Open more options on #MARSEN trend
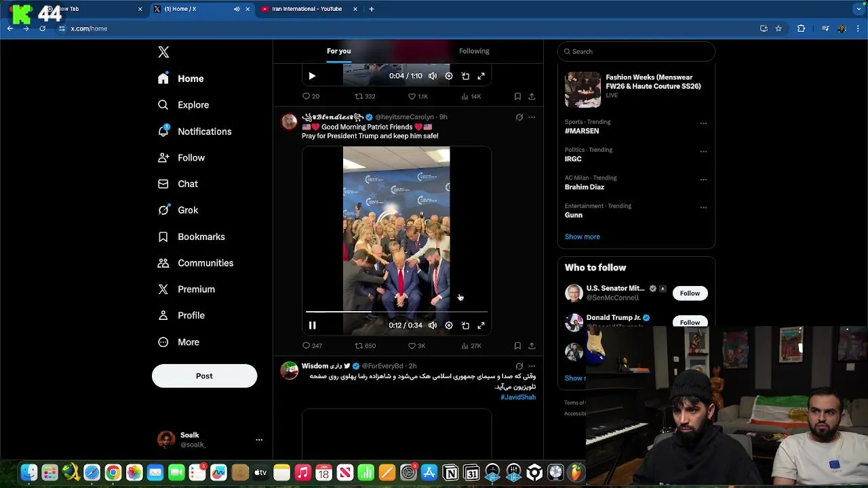 (x=703, y=124)
